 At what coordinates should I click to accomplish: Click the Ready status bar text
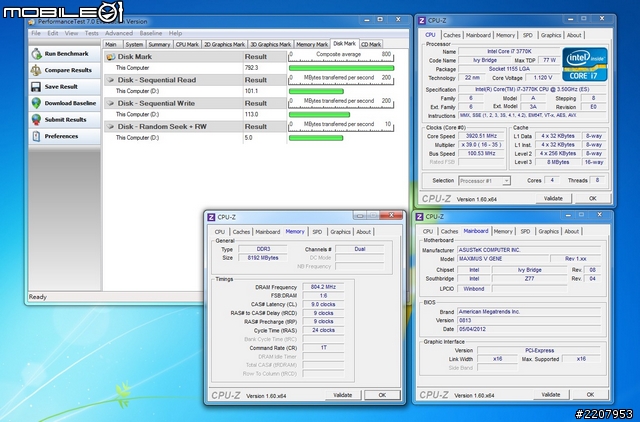[38, 297]
